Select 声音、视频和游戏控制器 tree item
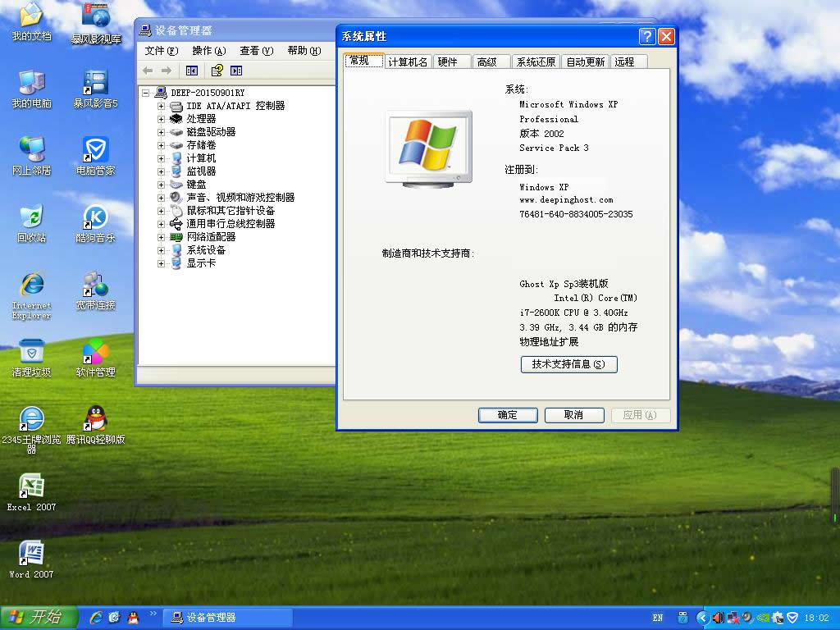This screenshot has width=840, height=630. tap(240, 198)
